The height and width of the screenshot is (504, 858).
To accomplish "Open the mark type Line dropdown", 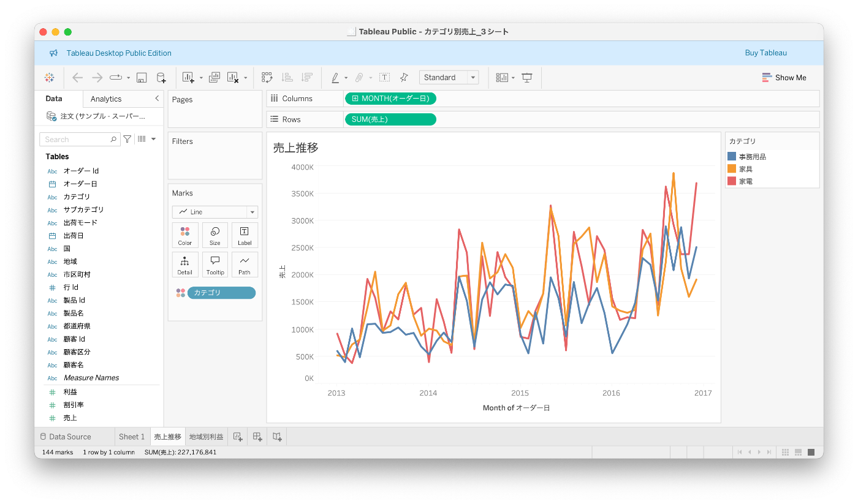I will 215,212.
